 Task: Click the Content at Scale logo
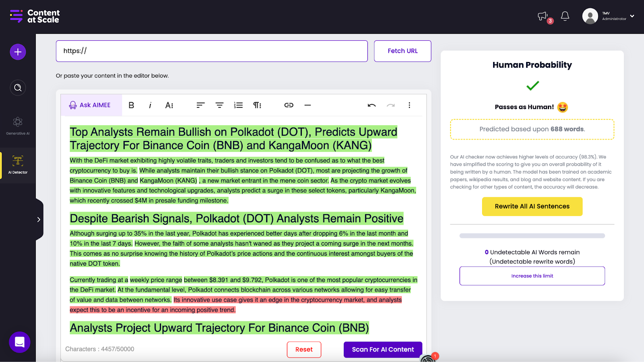click(35, 16)
